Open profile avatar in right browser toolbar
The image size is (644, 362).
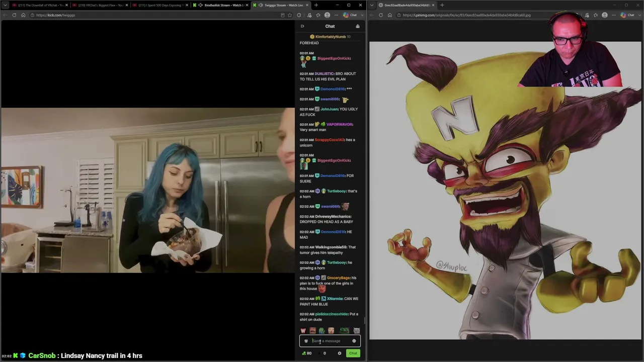[605, 15]
